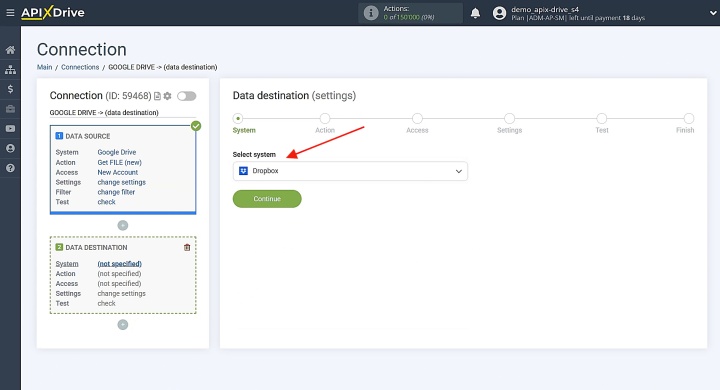The image size is (720, 390).
Task: Click Action (not specified) in Data Destination
Action: pyautogui.click(x=119, y=274)
